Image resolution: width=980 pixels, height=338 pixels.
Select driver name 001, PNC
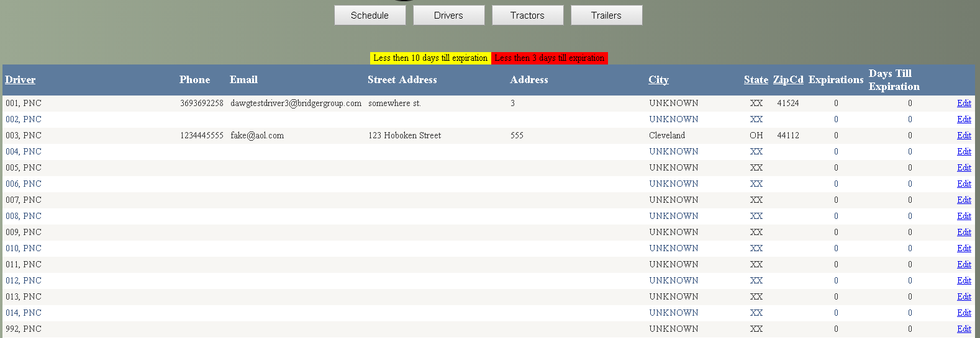point(24,103)
